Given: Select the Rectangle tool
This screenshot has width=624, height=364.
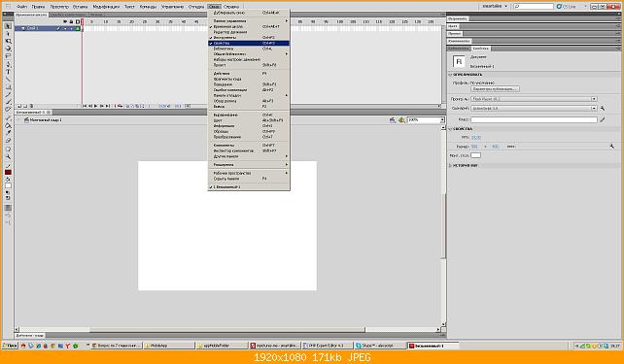Looking at the screenshot, I should click(8, 87).
